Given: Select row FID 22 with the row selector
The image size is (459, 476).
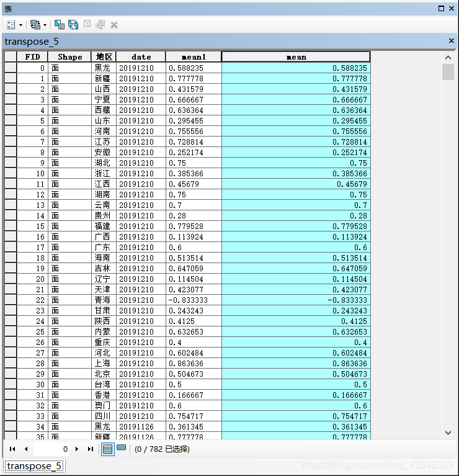Looking at the screenshot, I should 11,300.
